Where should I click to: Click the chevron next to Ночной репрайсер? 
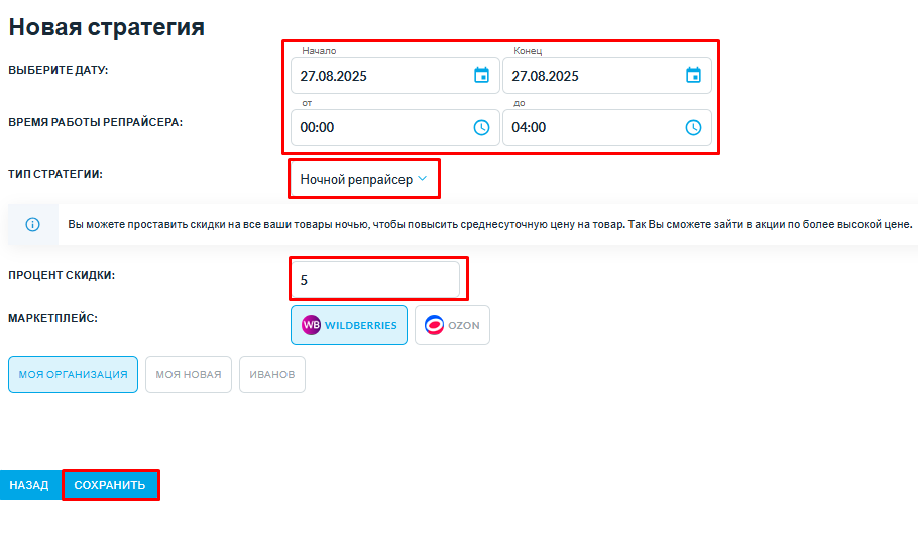point(423,179)
